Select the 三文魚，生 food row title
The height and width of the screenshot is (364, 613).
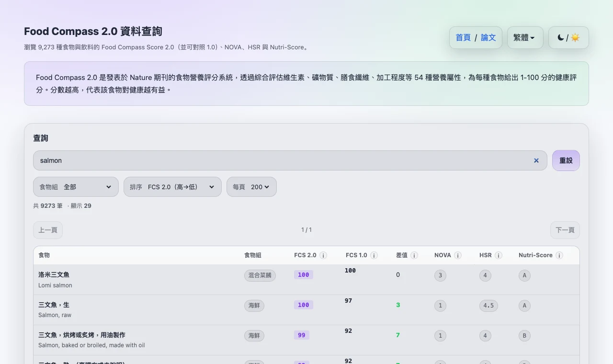tap(54, 305)
